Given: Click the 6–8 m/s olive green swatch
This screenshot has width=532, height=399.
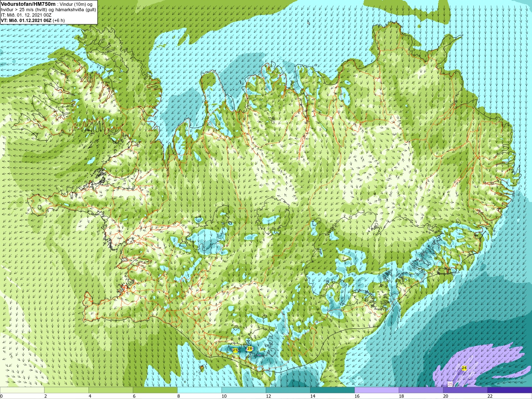Looking at the screenshot, I should [x=155, y=390].
